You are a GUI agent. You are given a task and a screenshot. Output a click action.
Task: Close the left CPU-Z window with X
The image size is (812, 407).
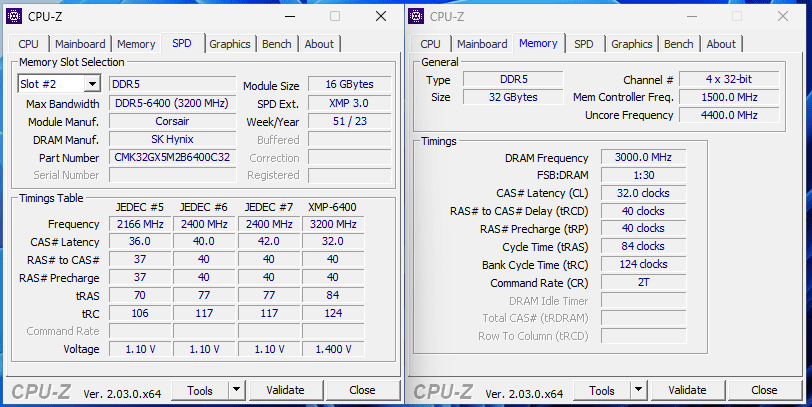[x=381, y=16]
